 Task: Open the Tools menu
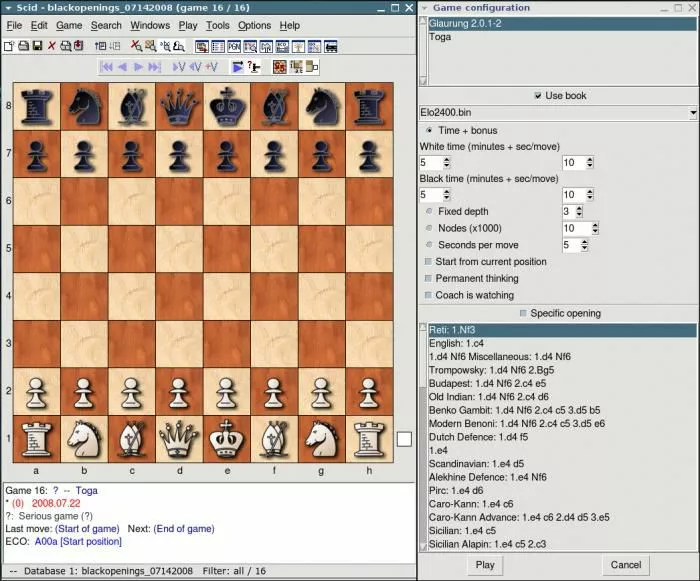217,25
